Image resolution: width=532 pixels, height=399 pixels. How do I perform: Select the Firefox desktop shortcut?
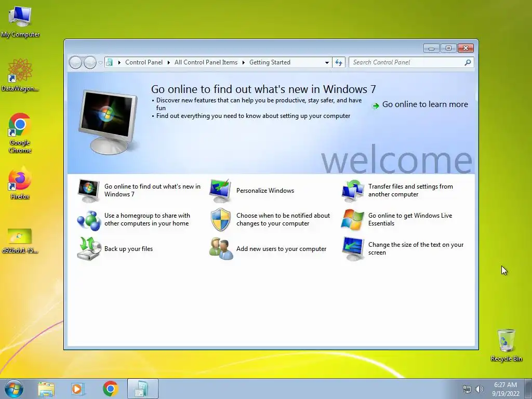pyautogui.click(x=20, y=183)
